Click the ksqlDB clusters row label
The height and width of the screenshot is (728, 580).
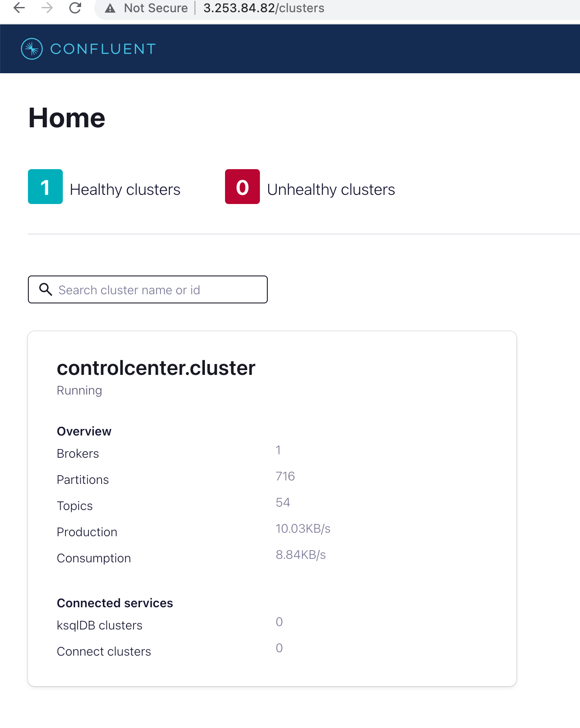100,626
